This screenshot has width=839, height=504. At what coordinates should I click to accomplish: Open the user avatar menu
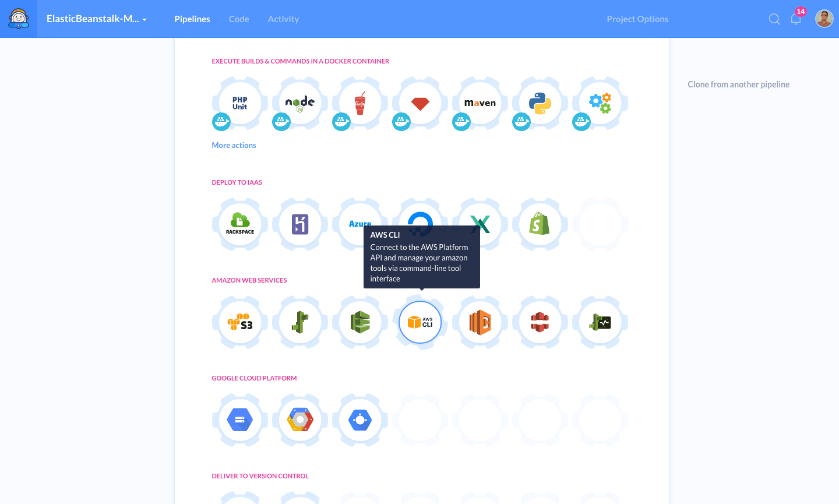824,19
